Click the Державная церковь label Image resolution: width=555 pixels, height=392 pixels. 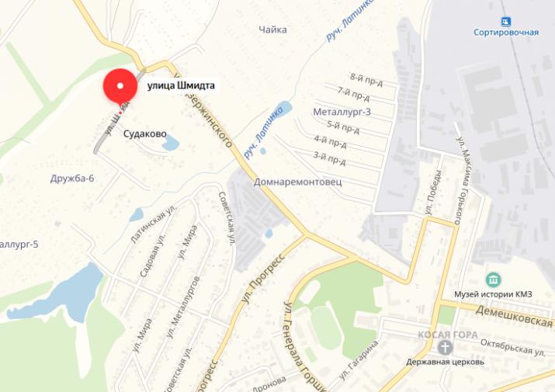point(445,362)
